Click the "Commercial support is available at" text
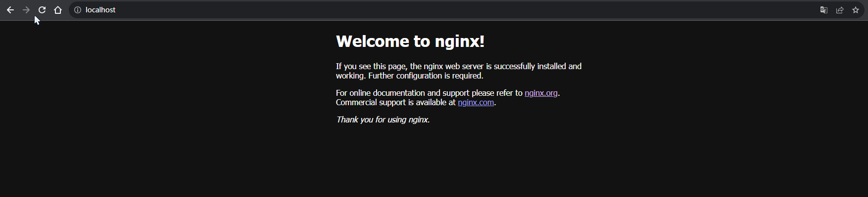This screenshot has height=197, width=868. click(396, 102)
